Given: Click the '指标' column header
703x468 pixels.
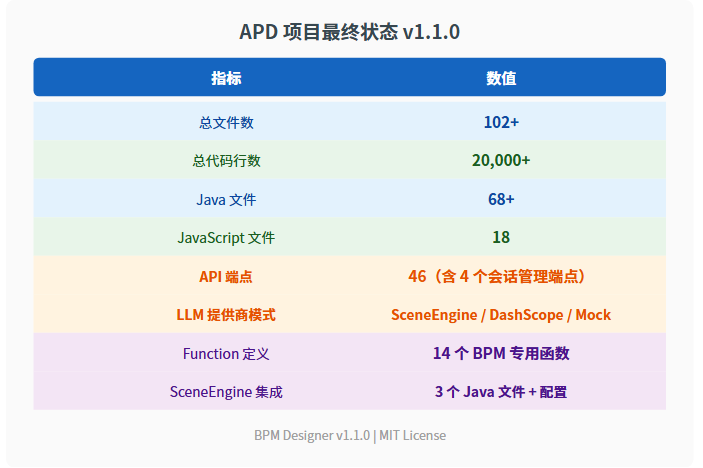Looking at the screenshot, I should 226,78.
